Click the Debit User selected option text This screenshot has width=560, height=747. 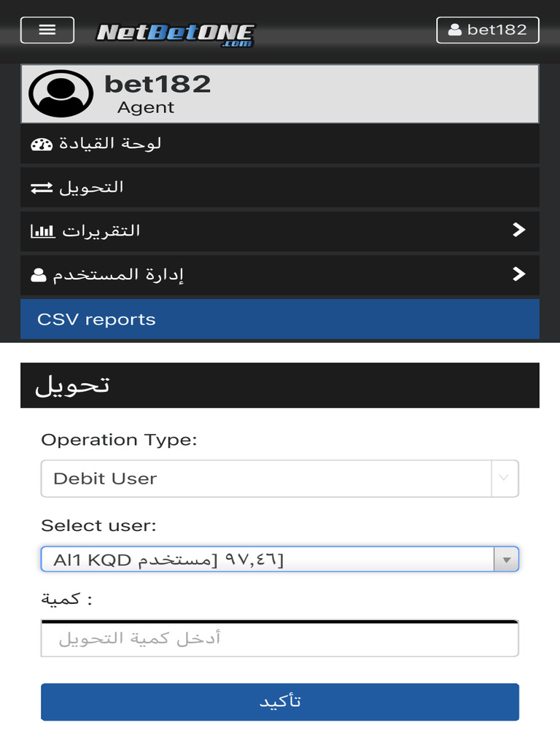pos(106,479)
